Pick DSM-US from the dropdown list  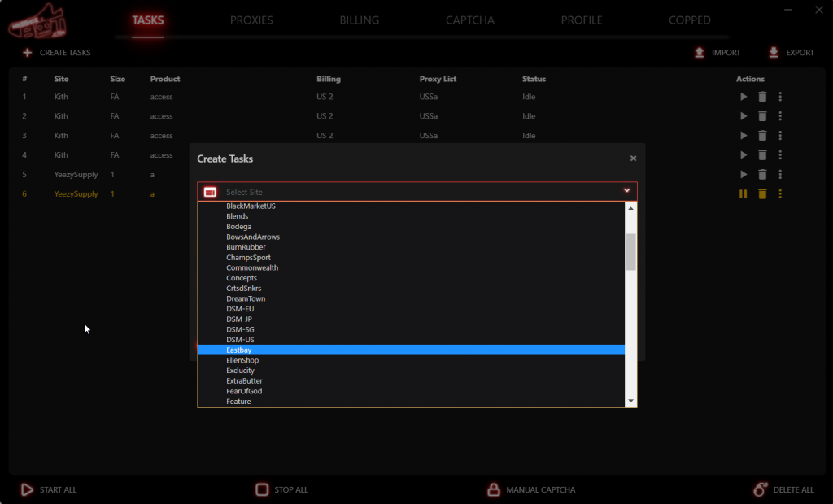(241, 340)
